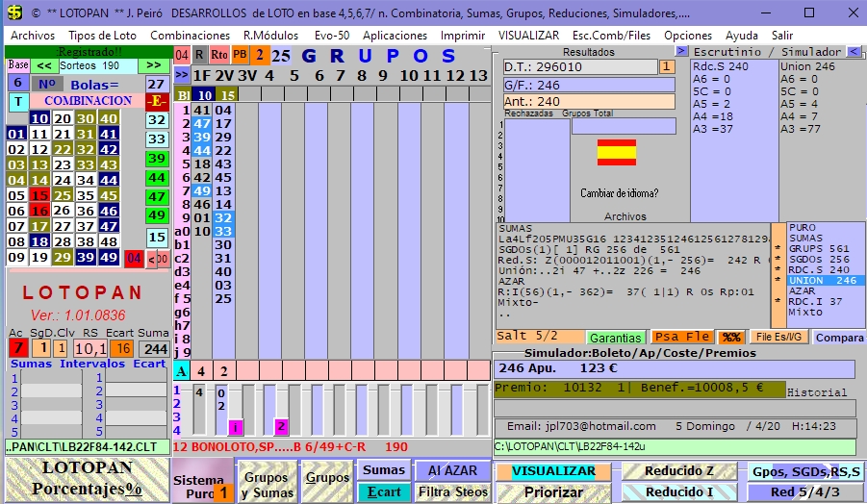Click the Grupos y Sumas button
This screenshot has width=867, height=504.
pyautogui.click(x=267, y=483)
